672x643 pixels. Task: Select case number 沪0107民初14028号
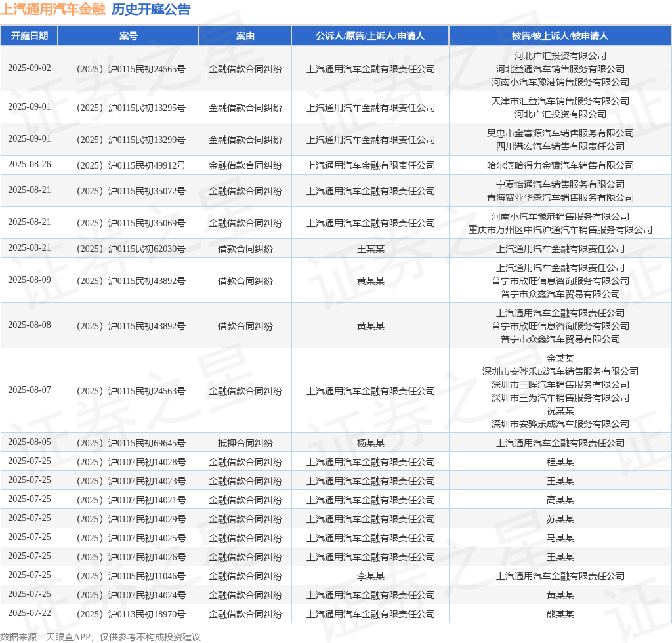pos(131,462)
